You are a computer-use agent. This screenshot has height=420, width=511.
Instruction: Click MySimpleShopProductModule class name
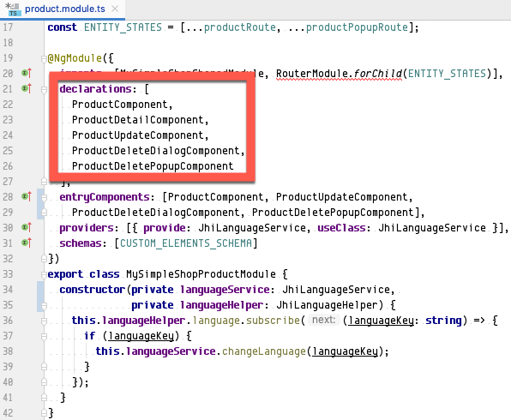tap(201, 274)
